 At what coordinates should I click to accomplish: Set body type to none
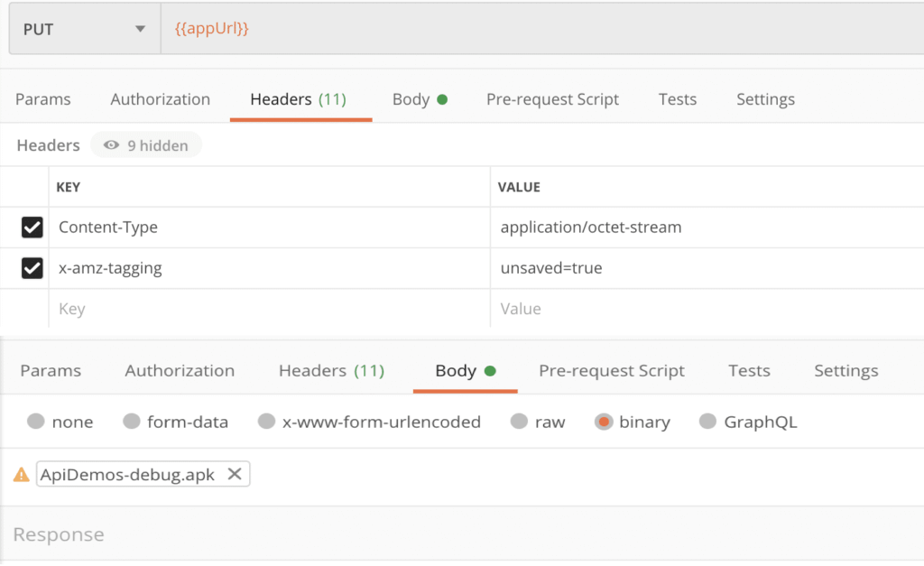(34, 421)
